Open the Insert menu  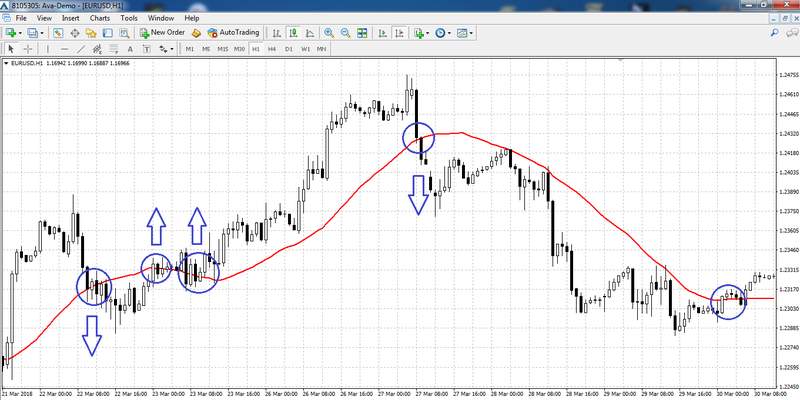70,18
